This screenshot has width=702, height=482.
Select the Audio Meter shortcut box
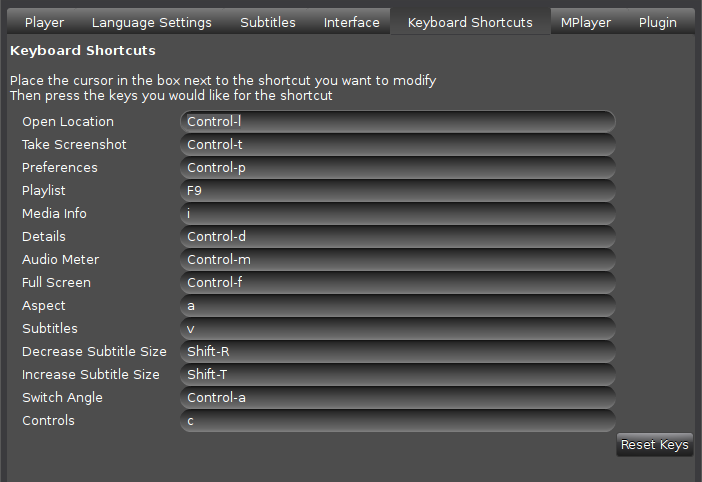[x=398, y=260]
